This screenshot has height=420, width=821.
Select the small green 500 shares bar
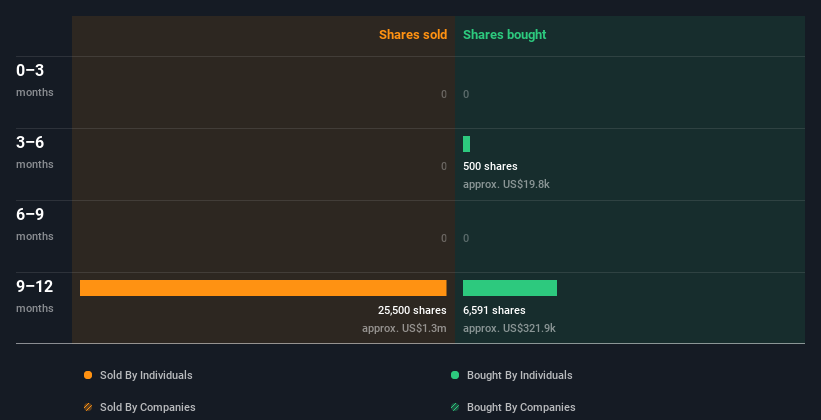(x=467, y=144)
